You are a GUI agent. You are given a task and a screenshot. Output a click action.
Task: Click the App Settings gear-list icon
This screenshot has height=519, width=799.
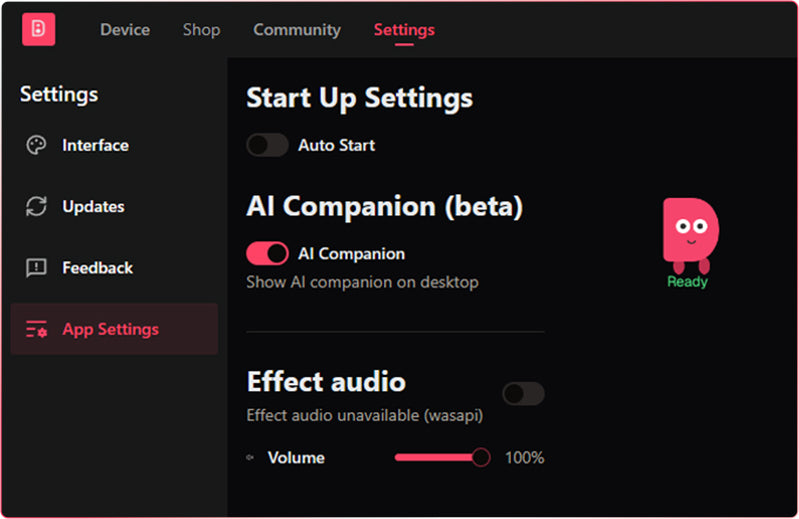(x=36, y=329)
